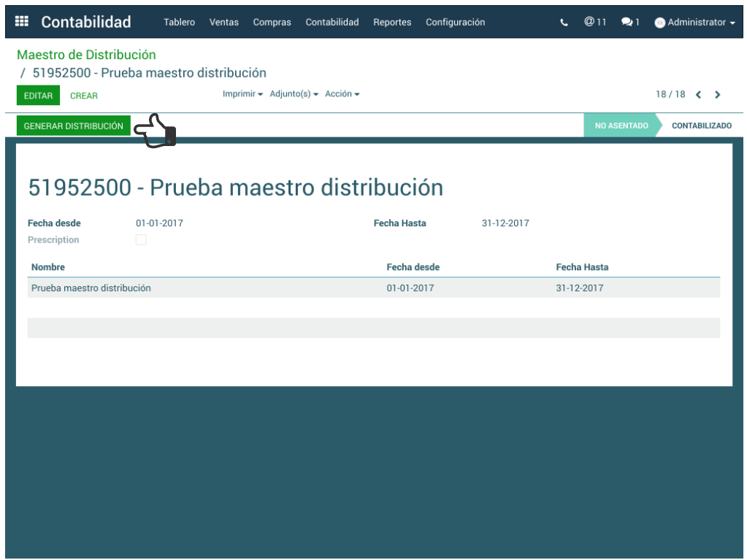Open the @ mentions notification icon
The height and width of the screenshot is (560, 747).
pos(595,22)
